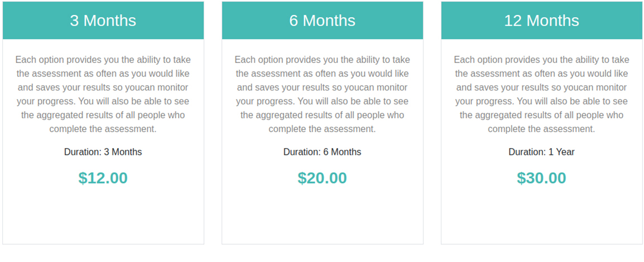
Task: Click empty space below the $12.00 price
Action: pos(103,215)
